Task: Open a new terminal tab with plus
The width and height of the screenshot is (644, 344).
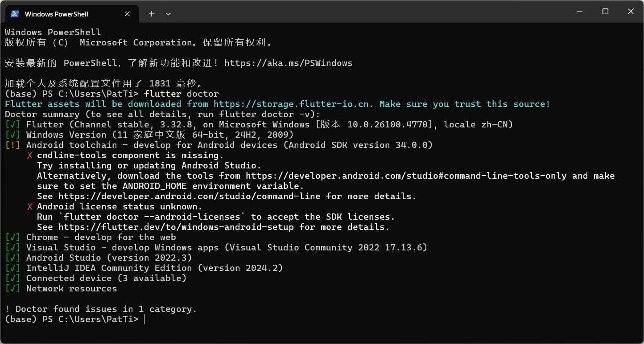Action: tap(151, 14)
